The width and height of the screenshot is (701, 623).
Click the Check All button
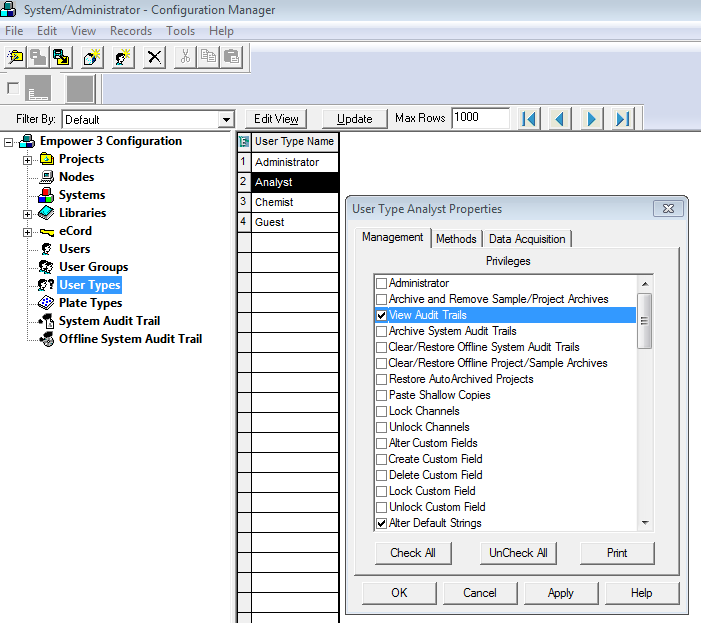(x=413, y=553)
